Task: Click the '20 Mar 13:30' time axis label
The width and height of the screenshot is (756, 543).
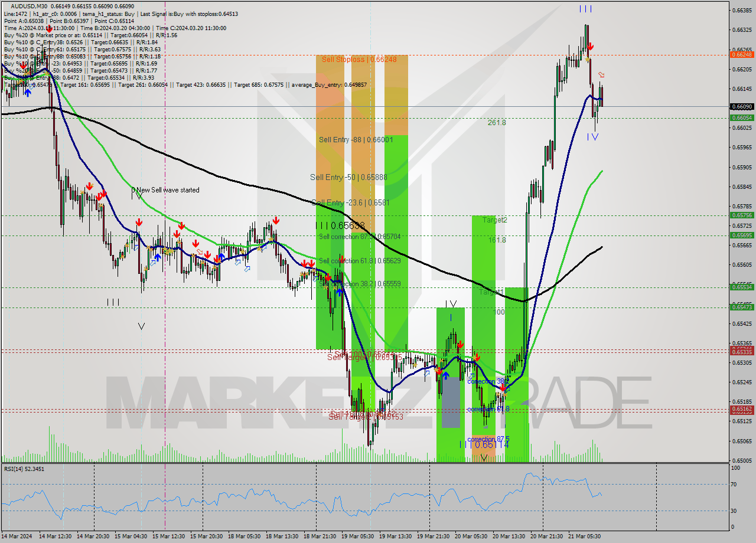Action: (x=510, y=536)
